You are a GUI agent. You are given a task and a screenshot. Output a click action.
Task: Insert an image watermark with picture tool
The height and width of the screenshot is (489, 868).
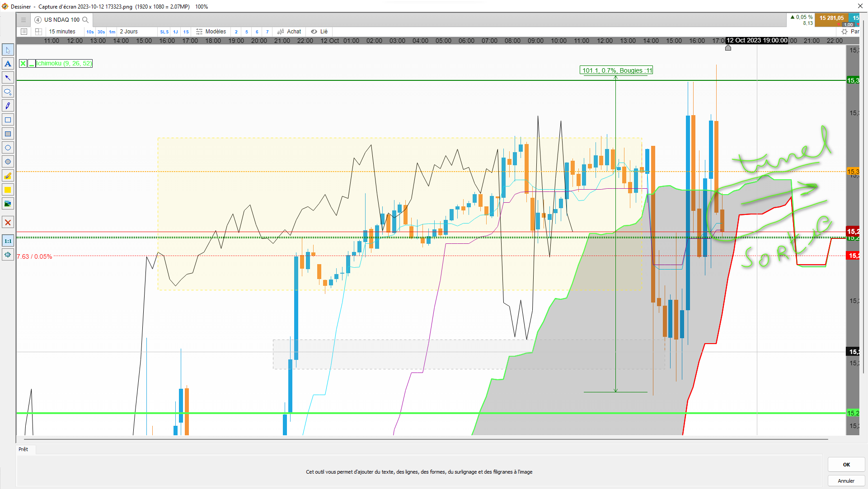pyautogui.click(x=8, y=204)
